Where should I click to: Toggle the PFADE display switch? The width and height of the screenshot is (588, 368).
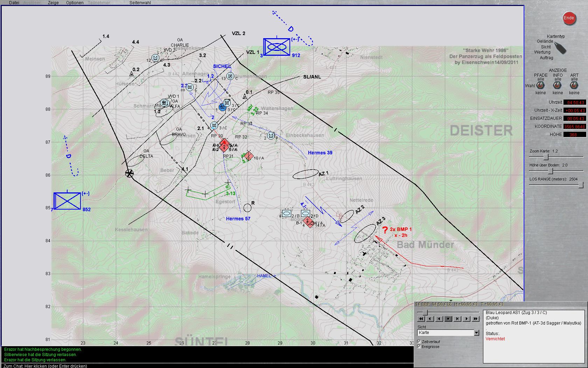click(x=540, y=86)
